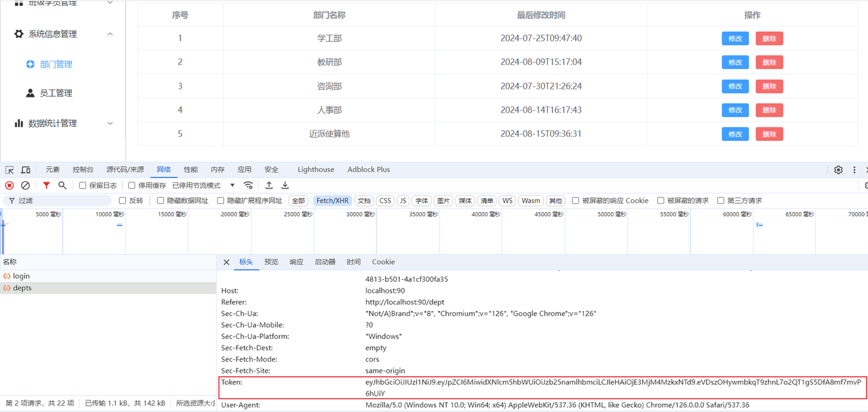
Task: Open the Lighthouse tab
Action: pos(316,169)
